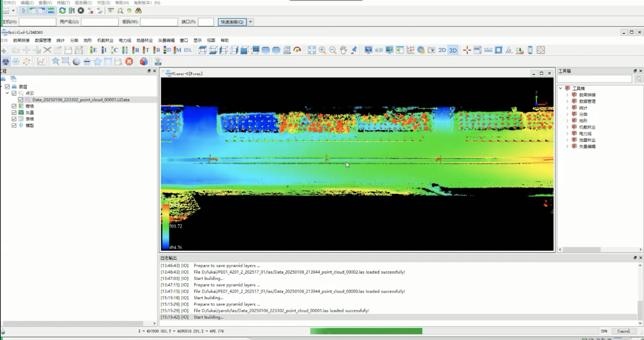The image size is (644, 340).
Task: Toggle EDL display effect
Action: 188,50
